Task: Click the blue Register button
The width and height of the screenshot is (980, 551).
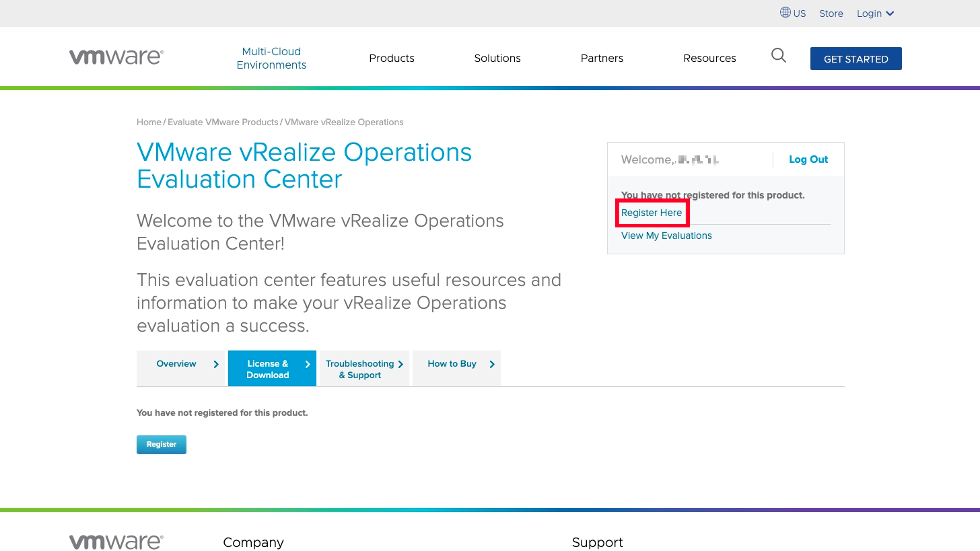Action: 162,445
